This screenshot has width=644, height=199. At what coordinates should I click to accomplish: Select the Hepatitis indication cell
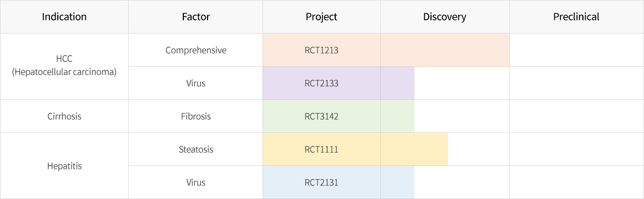point(64,166)
